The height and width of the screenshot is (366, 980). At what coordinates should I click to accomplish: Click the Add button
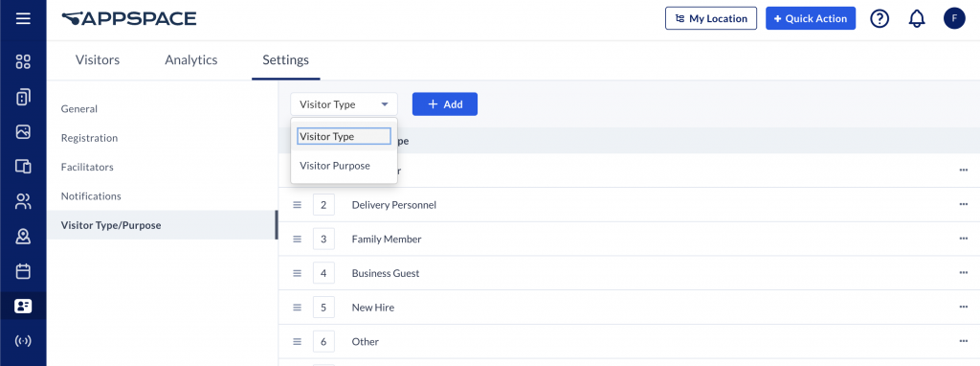tap(445, 104)
